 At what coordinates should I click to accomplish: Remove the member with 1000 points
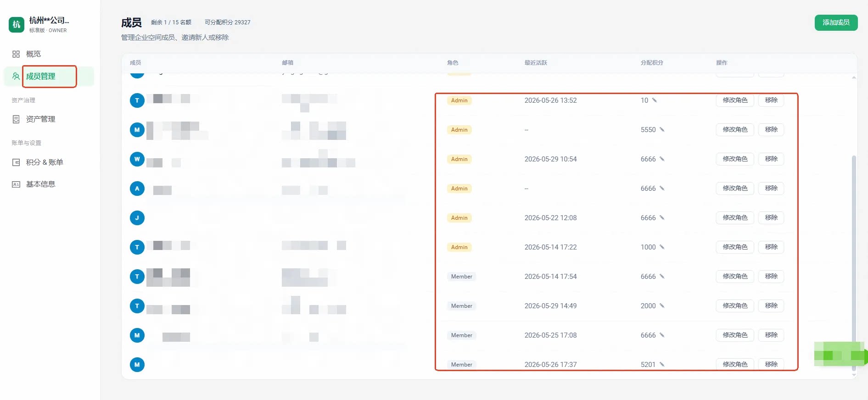[771, 247]
